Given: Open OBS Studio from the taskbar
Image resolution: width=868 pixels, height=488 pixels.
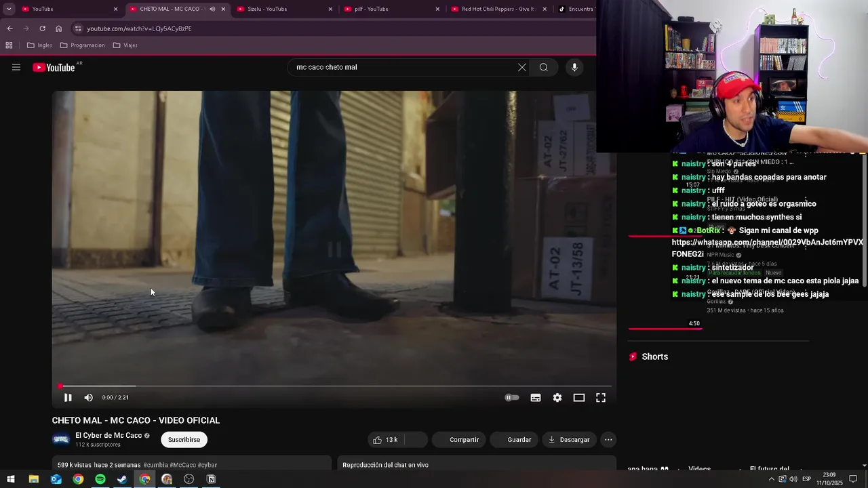Looking at the screenshot, I should pos(189,479).
